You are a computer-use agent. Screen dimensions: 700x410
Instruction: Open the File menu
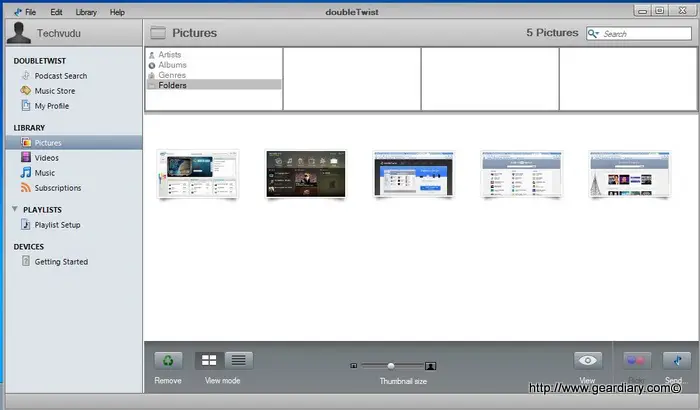point(30,12)
